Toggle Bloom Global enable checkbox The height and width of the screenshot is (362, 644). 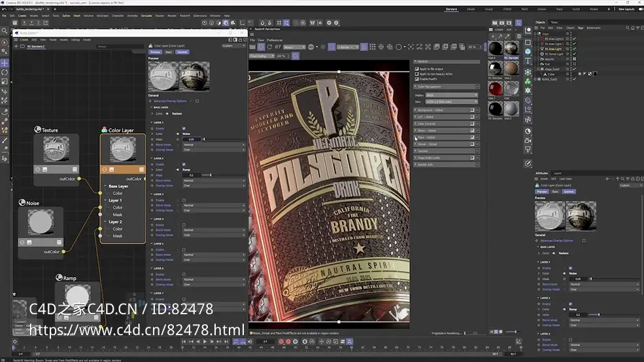(472, 130)
